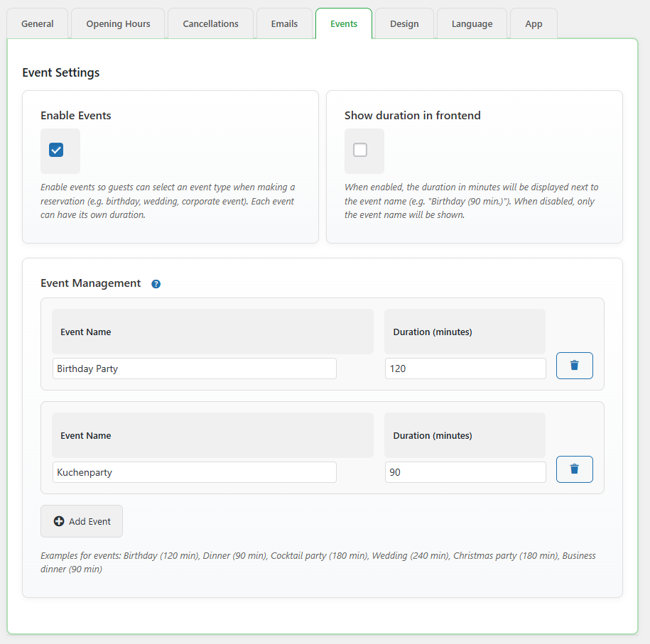Viewport: 650px width, 644px height.
Task: Click the trash icon next to 120 minutes
Action: coord(574,366)
